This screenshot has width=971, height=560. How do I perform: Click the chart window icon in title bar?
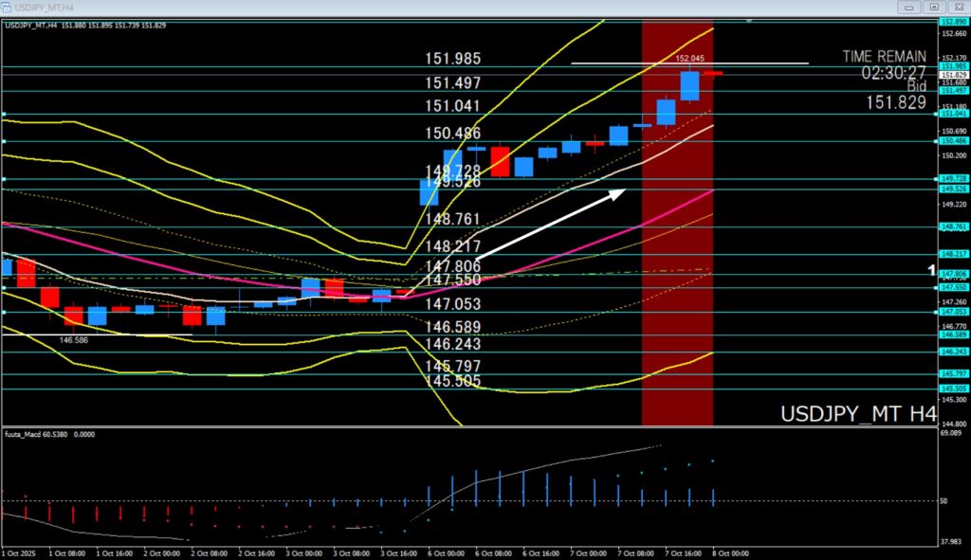pyautogui.click(x=7, y=6)
